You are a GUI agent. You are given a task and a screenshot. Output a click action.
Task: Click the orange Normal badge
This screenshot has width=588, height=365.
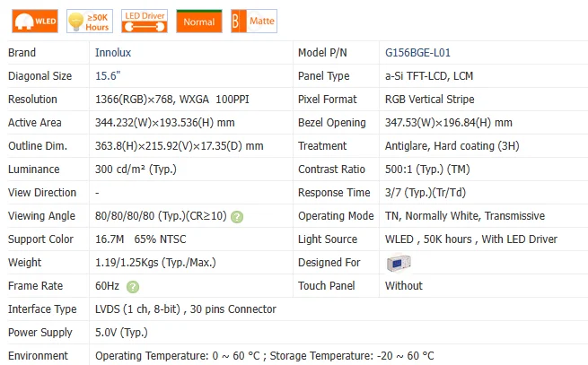198,21
